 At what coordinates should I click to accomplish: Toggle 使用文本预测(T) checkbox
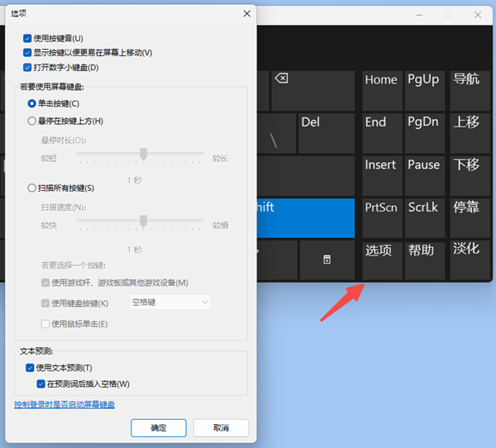click(x=30, y=368)
